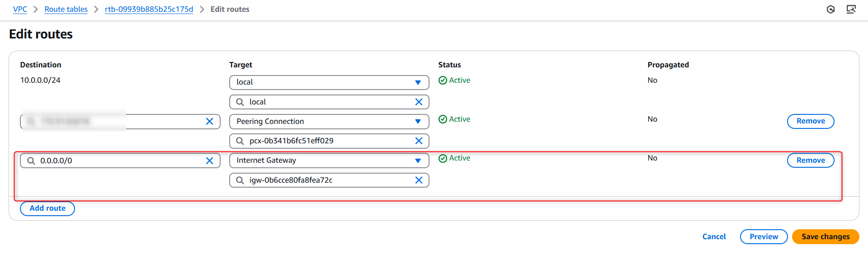Click search icon in igw target field
Viewport: 868px width, 274px height.
(x=240, y=180)
